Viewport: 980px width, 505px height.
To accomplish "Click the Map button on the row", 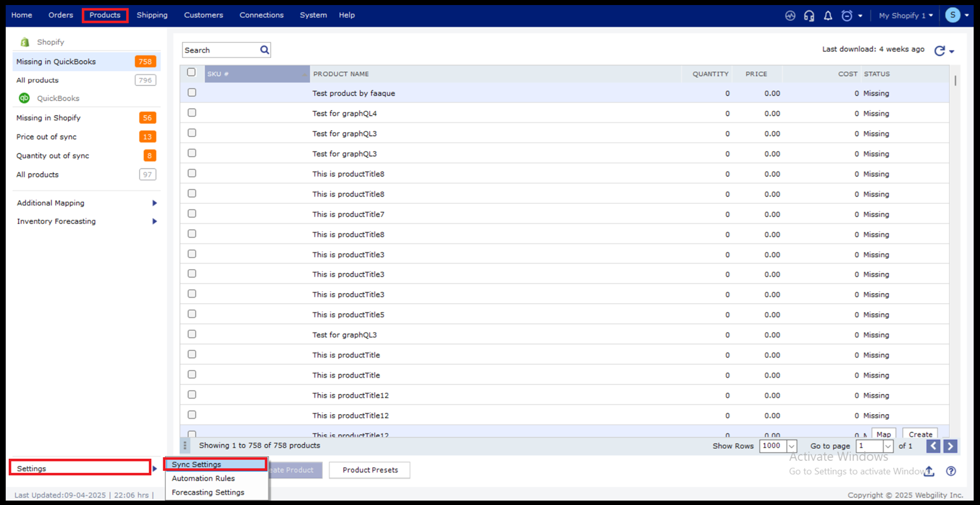I will (x=884, y=434).
